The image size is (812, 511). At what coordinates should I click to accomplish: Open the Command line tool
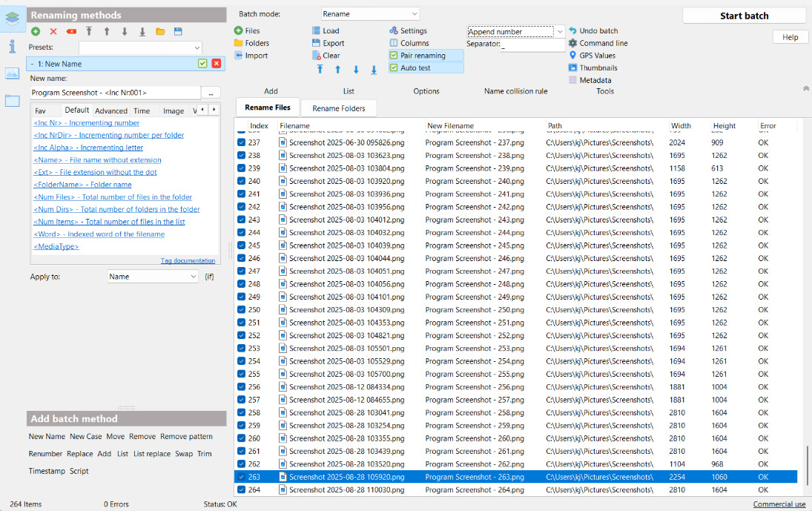tap(603, 43)
